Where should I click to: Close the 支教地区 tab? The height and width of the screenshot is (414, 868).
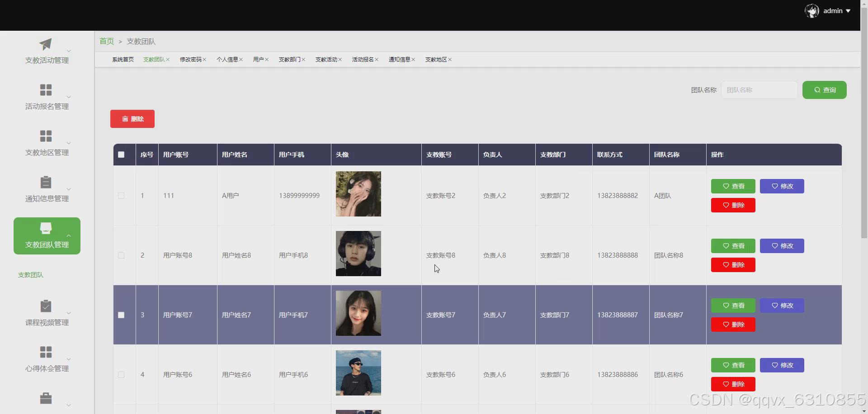[x=450, y=60]
